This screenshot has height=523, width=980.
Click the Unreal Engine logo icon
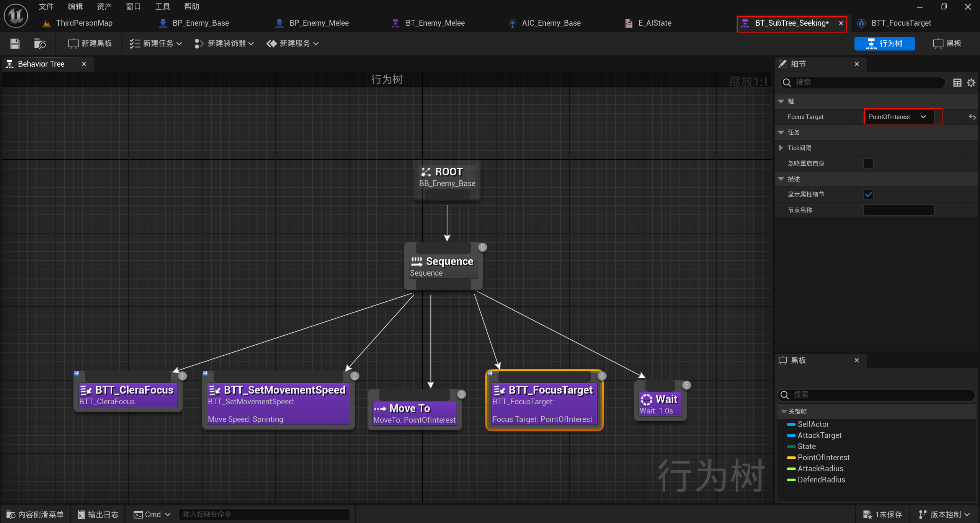tap(16, 16)
